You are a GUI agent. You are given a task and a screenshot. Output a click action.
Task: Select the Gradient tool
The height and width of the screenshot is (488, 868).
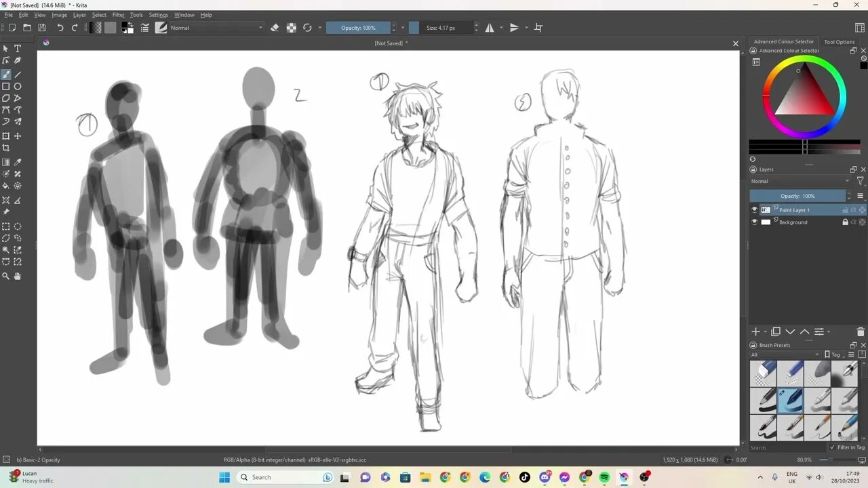(x=6, y=163)
